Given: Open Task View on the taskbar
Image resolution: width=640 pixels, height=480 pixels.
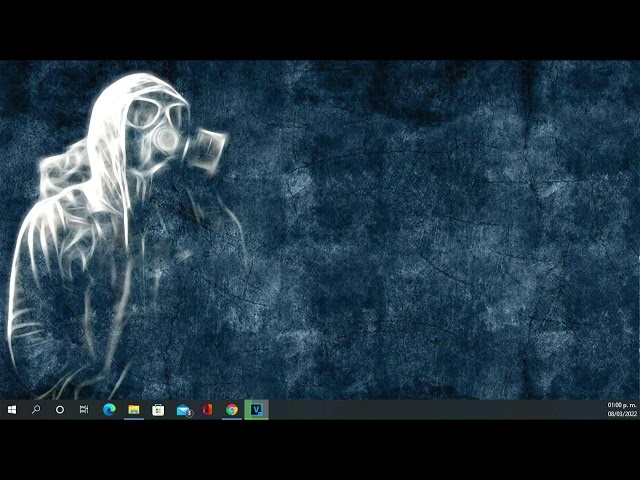Looking at the screenshot, I should click(84, 409).
